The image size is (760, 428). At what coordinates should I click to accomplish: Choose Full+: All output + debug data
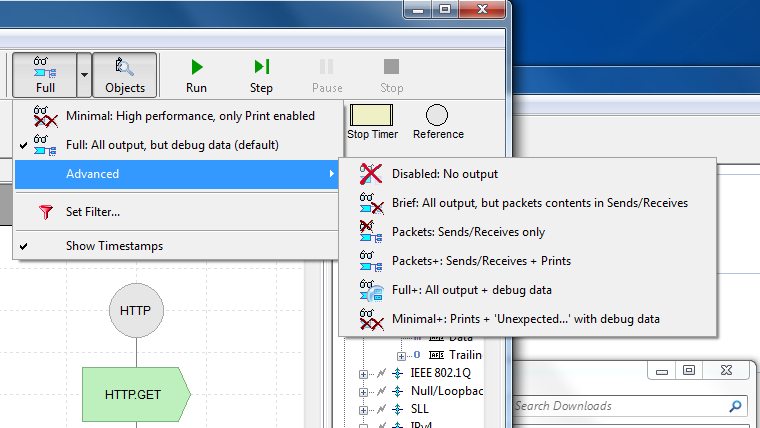pos(471,290)
